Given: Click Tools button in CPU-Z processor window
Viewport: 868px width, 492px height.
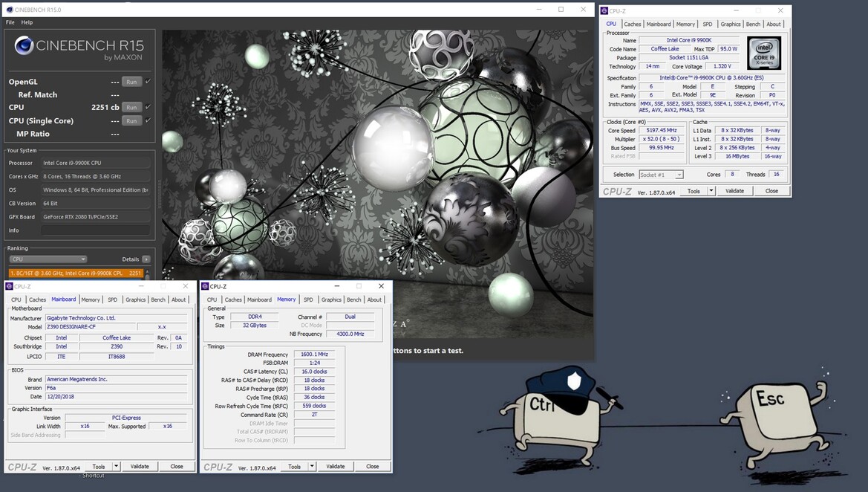Looking at the screenshot, I should coord(694,191).
